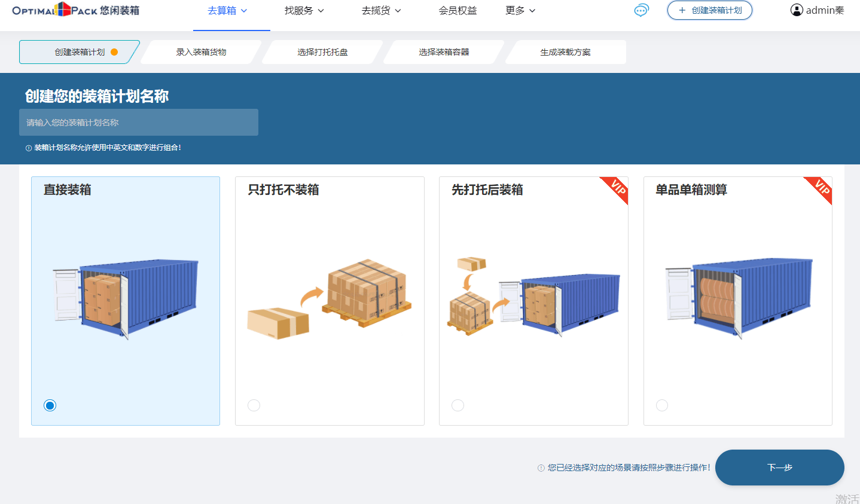Open the 会员权益 menu item
Viewport: 860px width, 504px height.
tap(458, 11)
